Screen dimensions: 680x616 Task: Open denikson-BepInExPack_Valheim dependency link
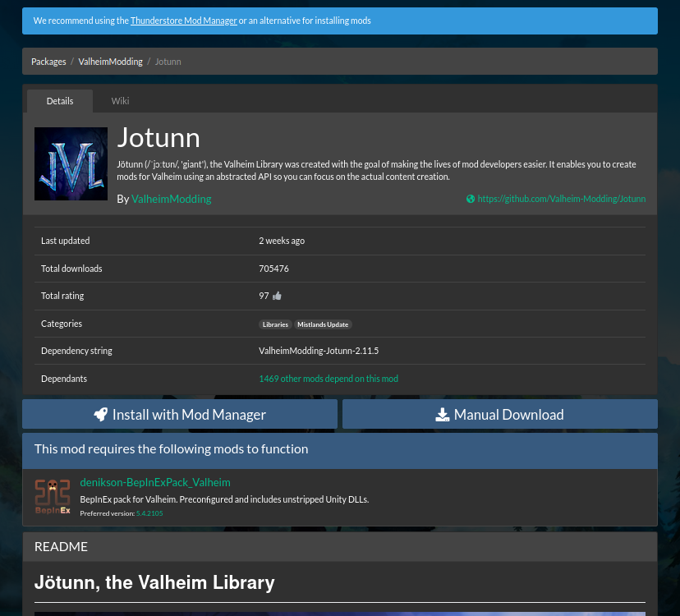pyautogui.click(x=155, y=482)
